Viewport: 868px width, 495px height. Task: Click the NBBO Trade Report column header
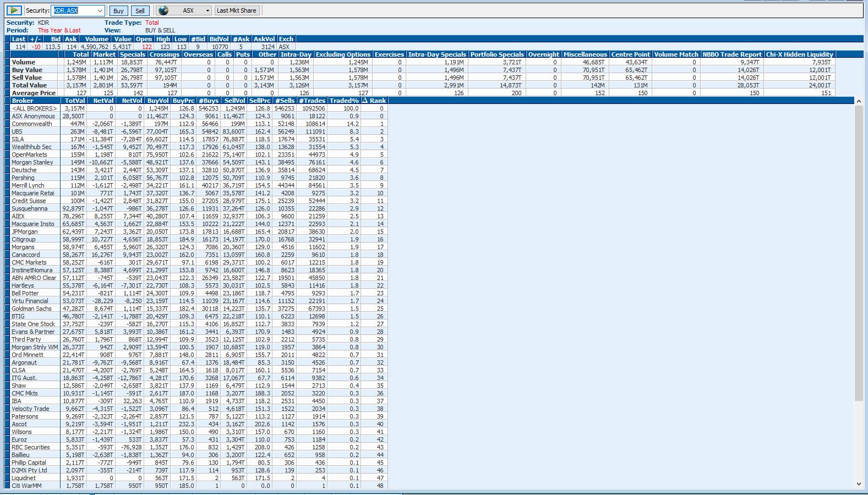pos(732,54)
